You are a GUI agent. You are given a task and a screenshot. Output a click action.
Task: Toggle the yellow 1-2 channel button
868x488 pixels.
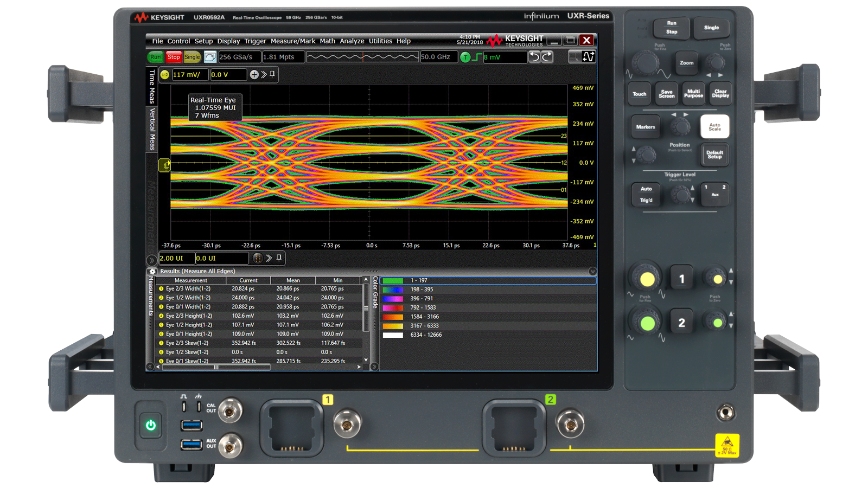tap(165, 75)
